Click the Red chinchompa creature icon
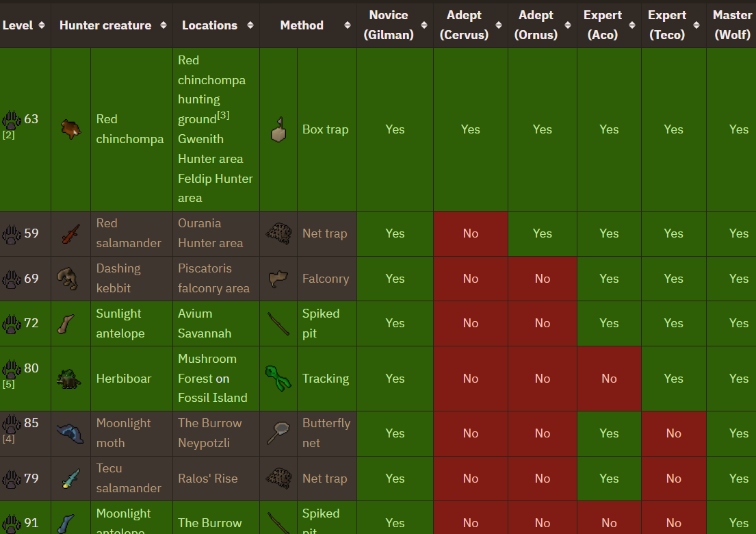 click(x=70, y=129)
